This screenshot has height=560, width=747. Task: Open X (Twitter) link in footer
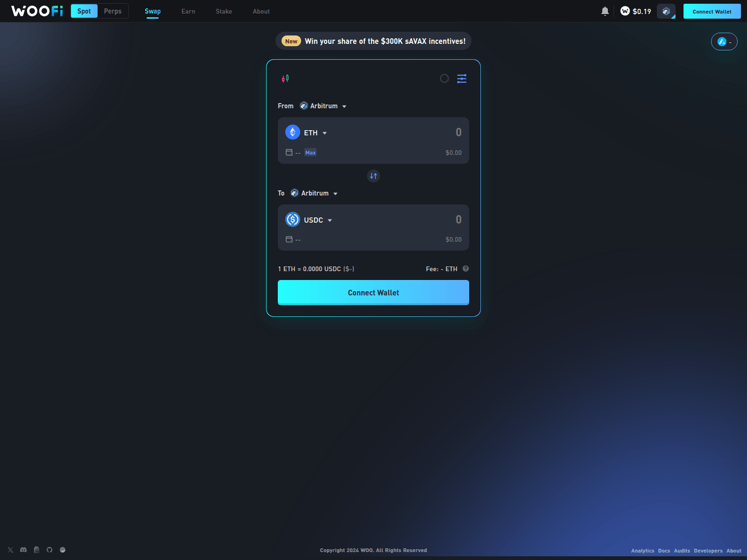(10, 550)
